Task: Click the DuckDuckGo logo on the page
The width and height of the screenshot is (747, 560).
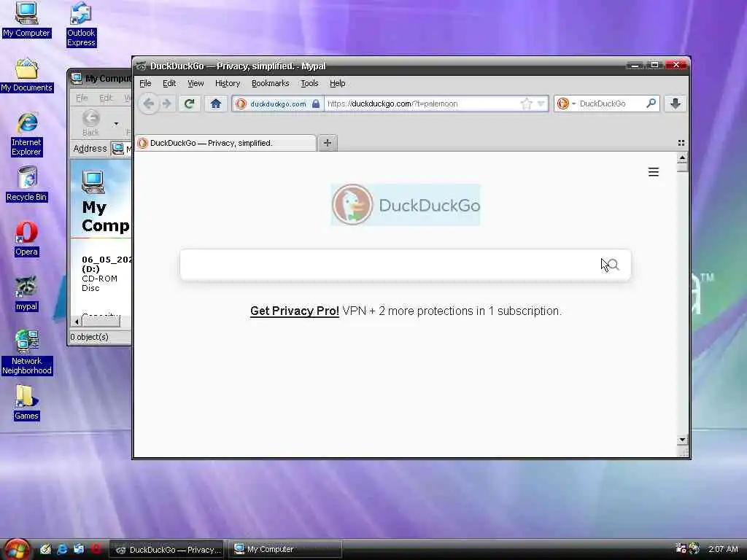Action: 406,205
